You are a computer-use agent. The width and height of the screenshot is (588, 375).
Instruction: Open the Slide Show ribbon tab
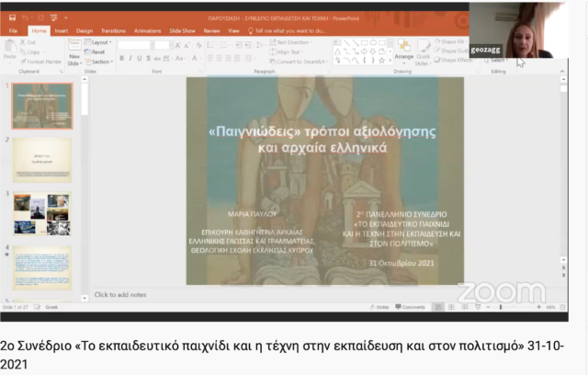pyautogui.click(x=183, y=30)
